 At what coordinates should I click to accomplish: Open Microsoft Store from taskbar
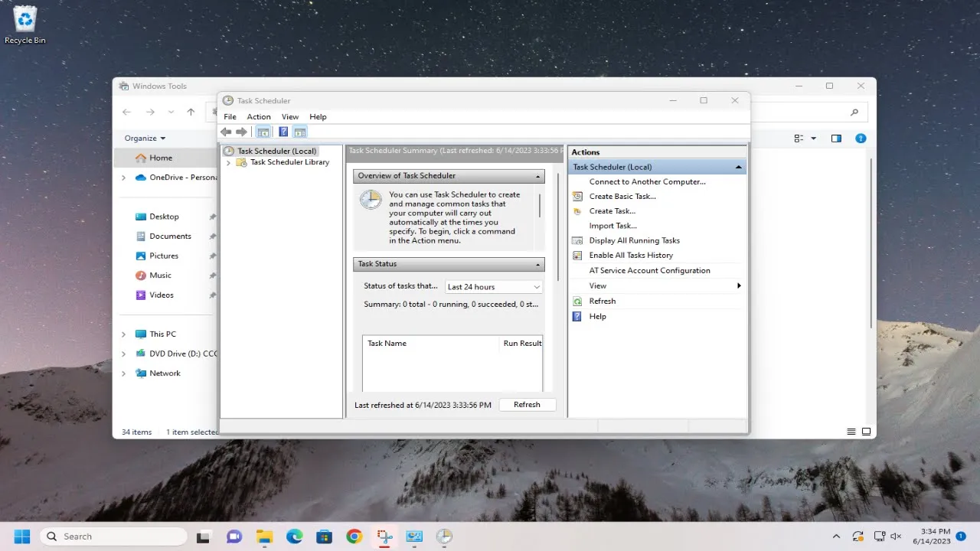[x=324, y=536]
